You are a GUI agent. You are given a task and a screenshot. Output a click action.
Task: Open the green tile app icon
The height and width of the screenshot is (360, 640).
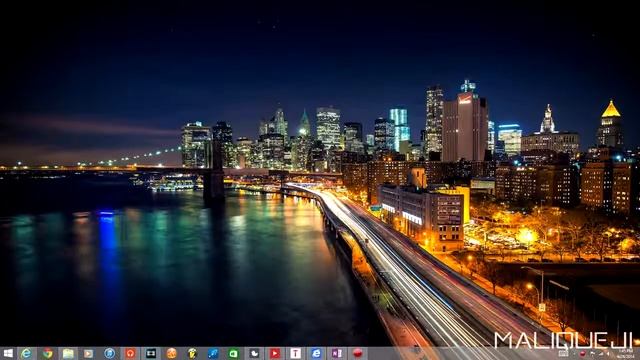tap(233, 353)
